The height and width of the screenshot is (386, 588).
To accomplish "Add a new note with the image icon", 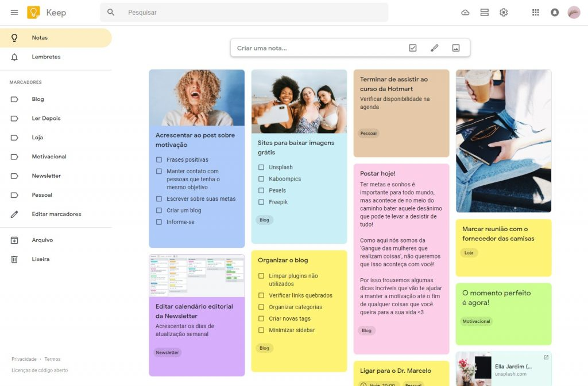I will (455, 48).
